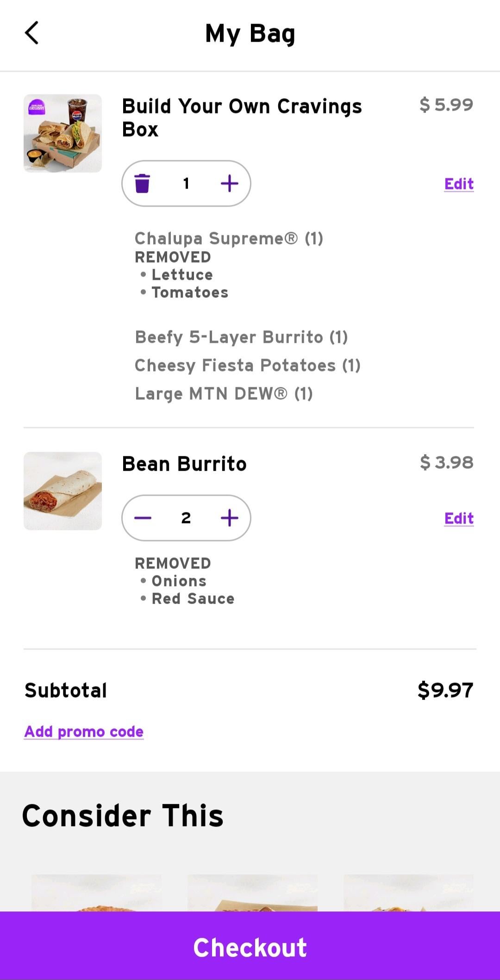Tap the Chalupa Supreme line item
The height and width of the screenshot is (980, 500).
click(x=229, y=238)
